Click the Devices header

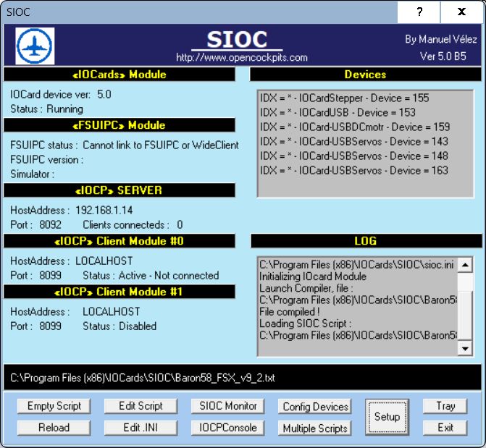(x=366, y=75)
